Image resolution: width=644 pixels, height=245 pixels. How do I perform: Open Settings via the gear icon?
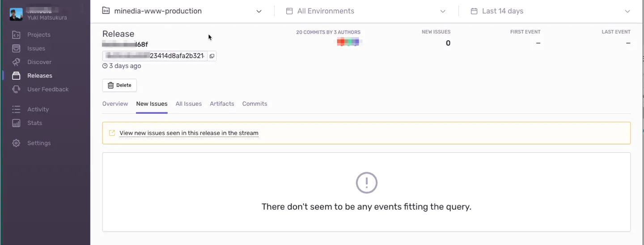point(16,143)
